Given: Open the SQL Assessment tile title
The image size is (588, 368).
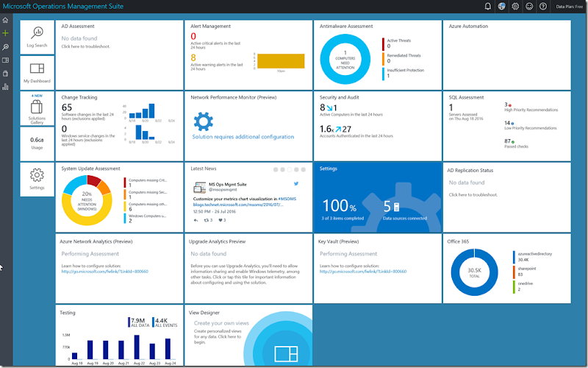Looking at the screenshot, I should [466, 97].
